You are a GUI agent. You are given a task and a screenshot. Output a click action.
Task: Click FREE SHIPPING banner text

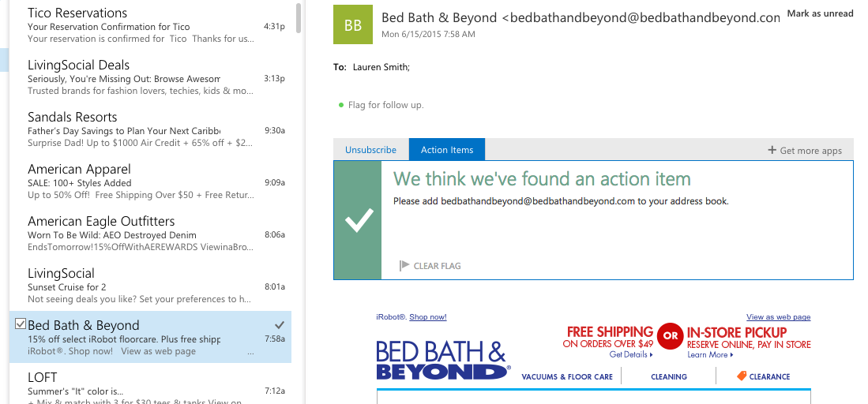click(610, 332)
